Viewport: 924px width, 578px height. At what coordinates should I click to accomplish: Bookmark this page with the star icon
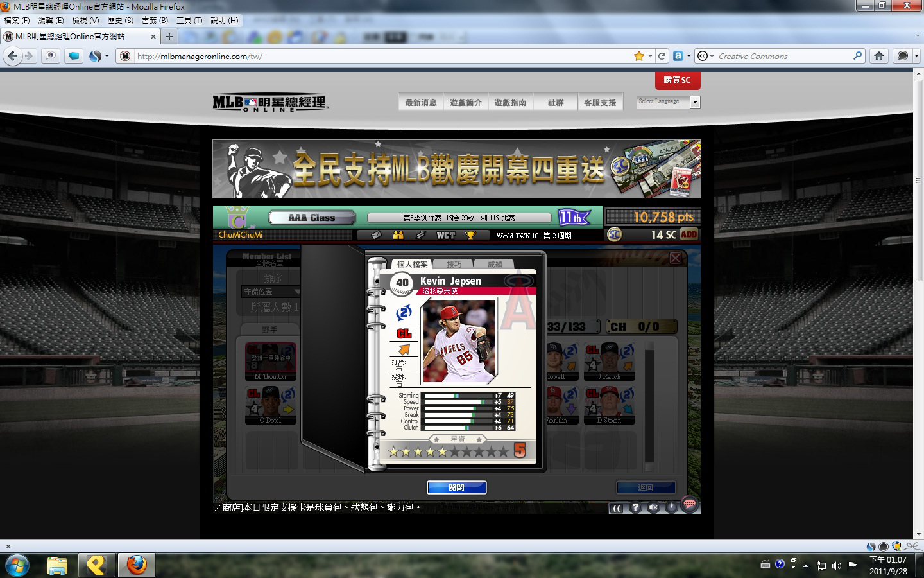click(638, 57)
